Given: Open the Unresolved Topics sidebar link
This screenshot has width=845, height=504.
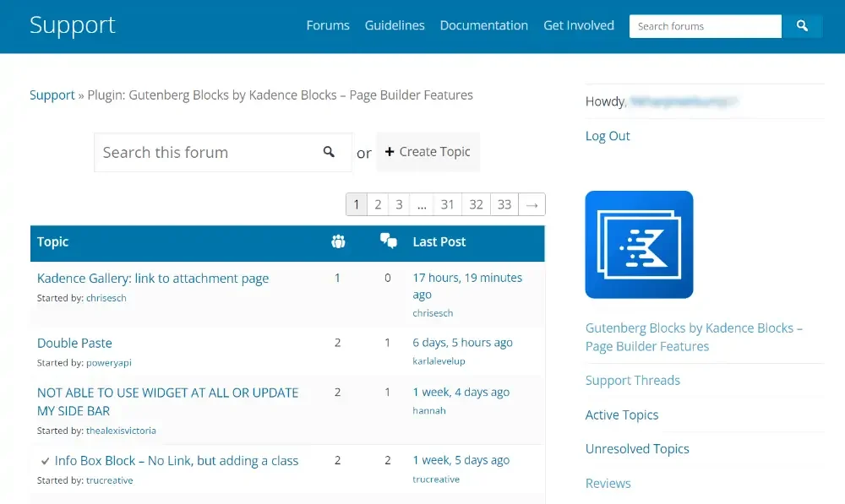Looking at the screenshot, I should pyautogui.click(x=637, y=448).
